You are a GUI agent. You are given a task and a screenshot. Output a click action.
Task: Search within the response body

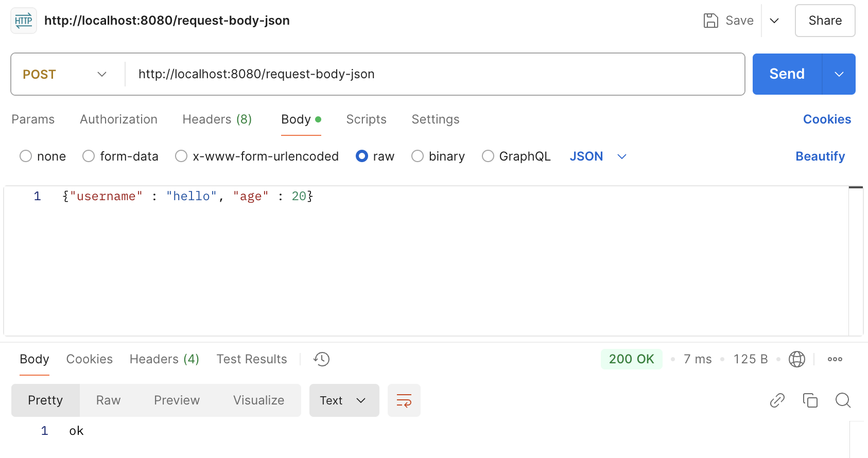[x=843, y=400]
